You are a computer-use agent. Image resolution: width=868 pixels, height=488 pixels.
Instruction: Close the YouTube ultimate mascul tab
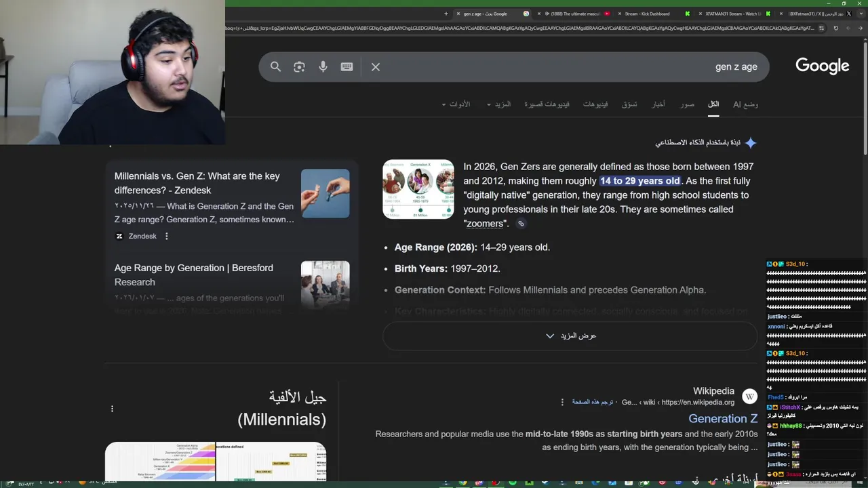click(538, 14)
